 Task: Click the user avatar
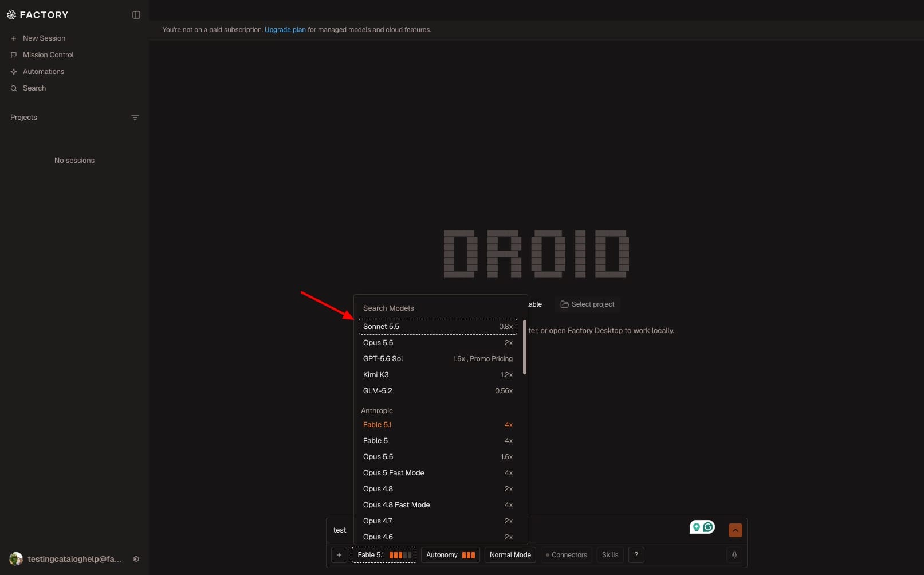[x=16, y=559]
